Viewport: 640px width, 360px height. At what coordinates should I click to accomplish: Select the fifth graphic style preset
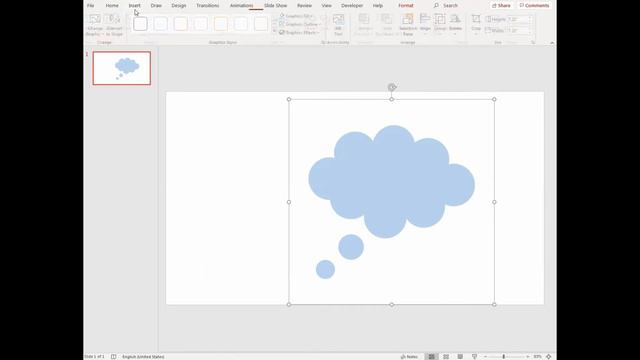coord(220,24)
